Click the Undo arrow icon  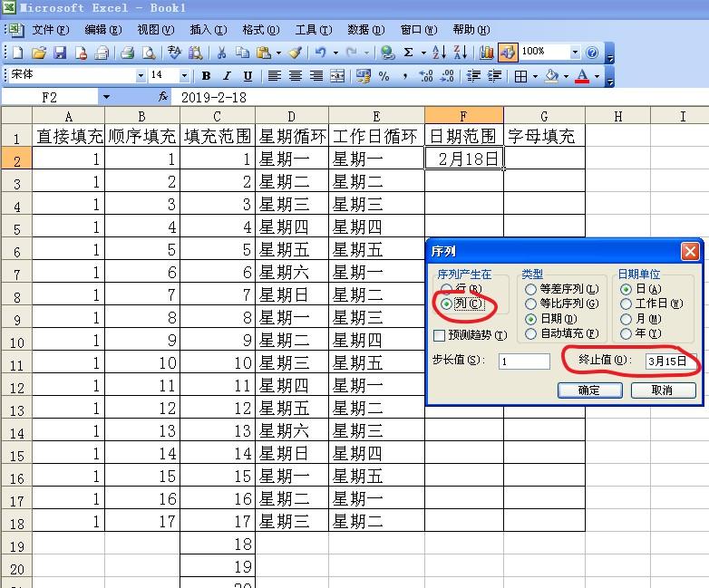pyautogui.click(x=321, y=53)
